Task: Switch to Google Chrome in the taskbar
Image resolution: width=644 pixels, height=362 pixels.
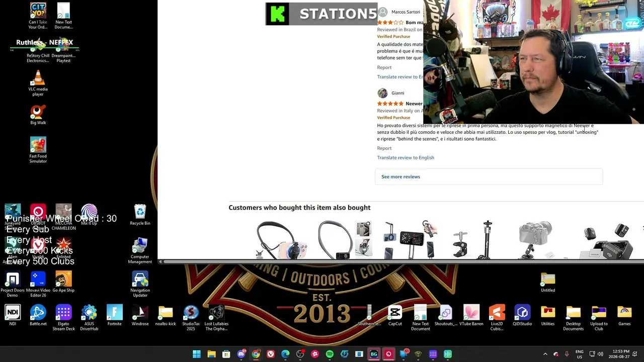Action: coord(256,354)
